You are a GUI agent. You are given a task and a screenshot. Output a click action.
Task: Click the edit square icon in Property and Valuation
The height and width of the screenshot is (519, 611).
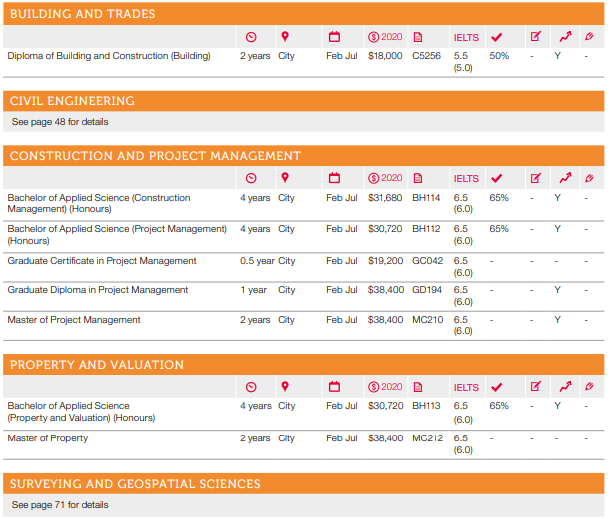point(535,387)
